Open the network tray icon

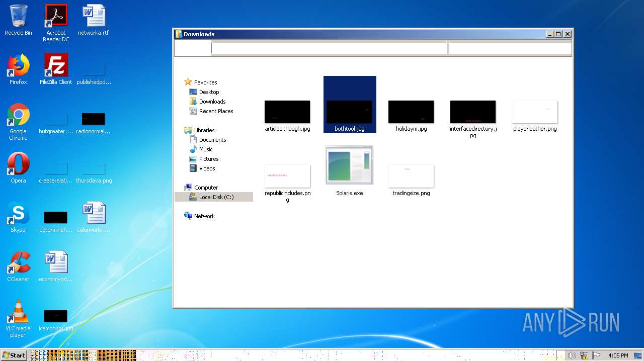(x=584, y=355)
